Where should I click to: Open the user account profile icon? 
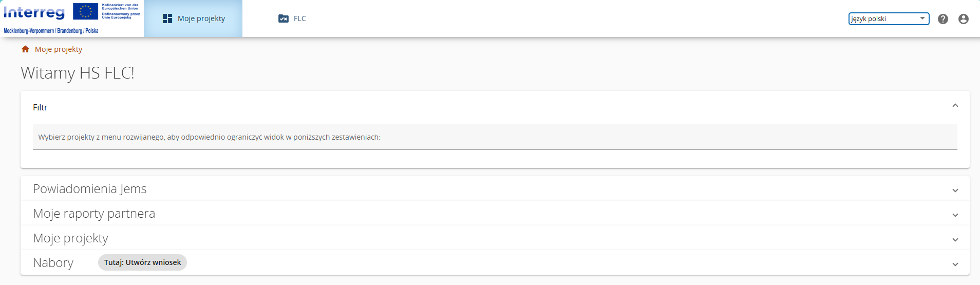tap(964, 19)
